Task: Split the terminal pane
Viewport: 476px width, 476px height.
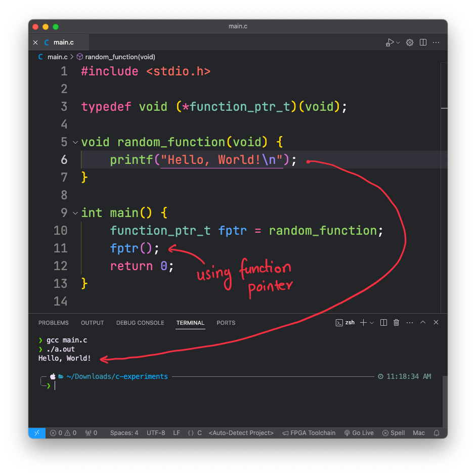Action: point(383,323)
